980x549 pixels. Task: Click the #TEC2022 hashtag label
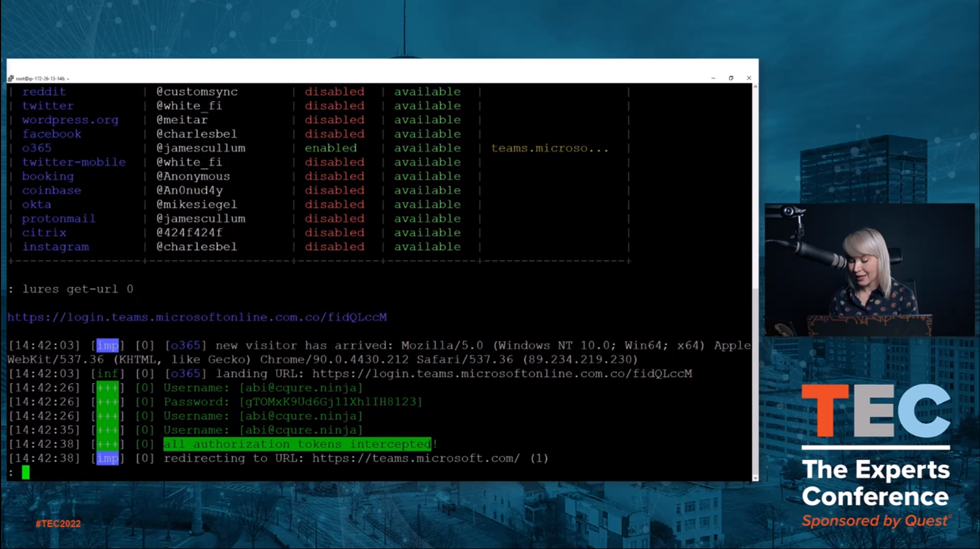tap(58, 524)
